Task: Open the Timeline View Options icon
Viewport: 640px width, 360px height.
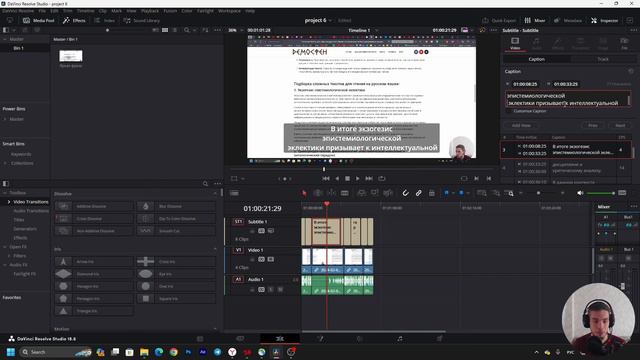Action: point(234,193)
